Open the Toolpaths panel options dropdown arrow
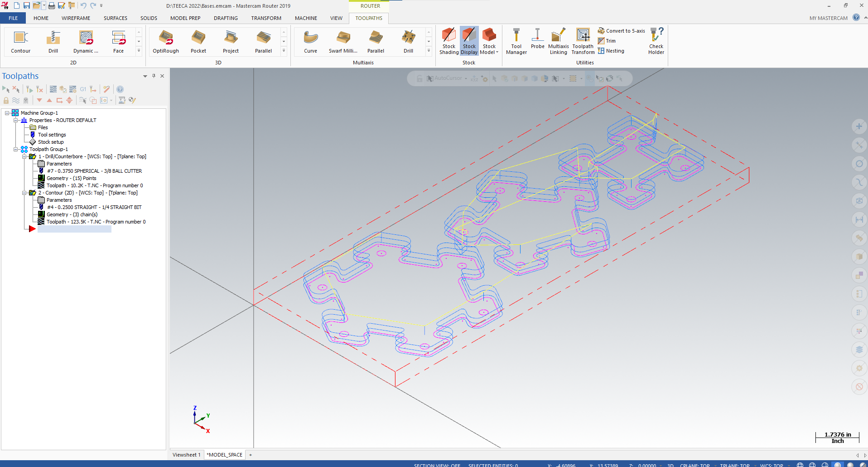 pos(145,76)
